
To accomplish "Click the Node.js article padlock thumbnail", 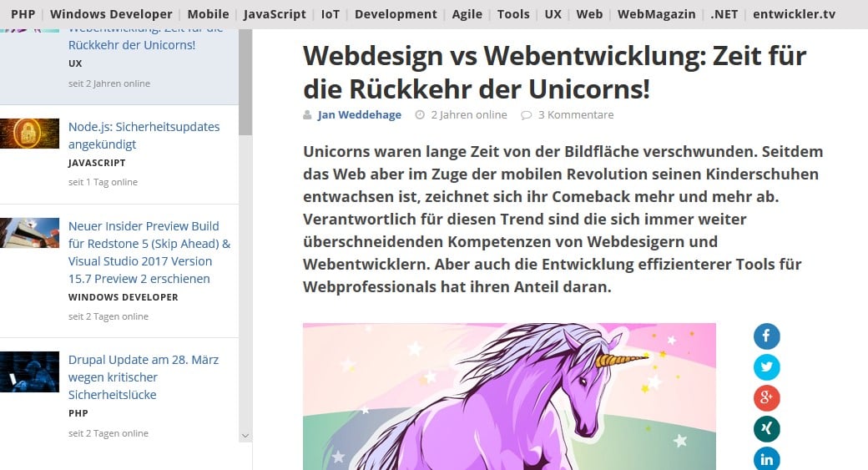I will coord(29,134).
